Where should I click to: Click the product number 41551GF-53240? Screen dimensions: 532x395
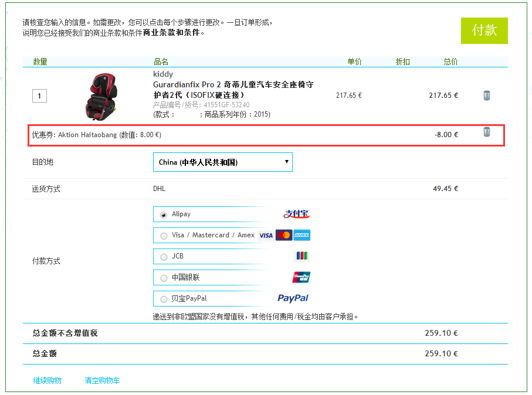click(x=226, y=105)
